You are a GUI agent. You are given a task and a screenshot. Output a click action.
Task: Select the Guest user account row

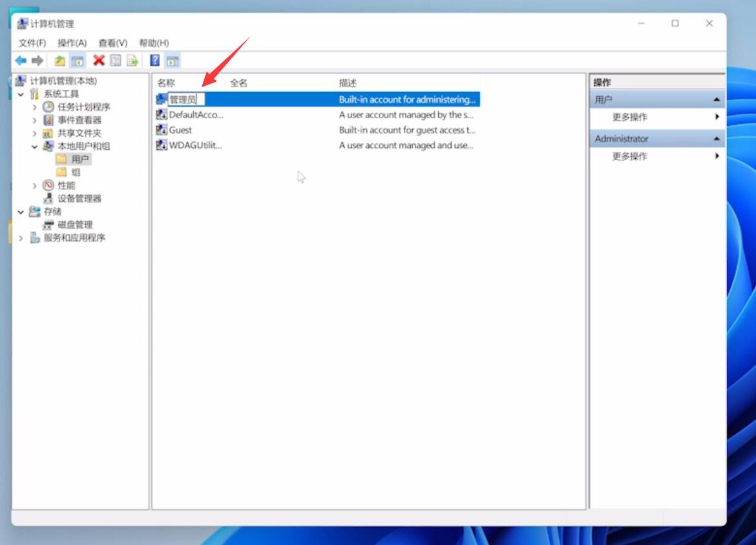click(180, 130)
